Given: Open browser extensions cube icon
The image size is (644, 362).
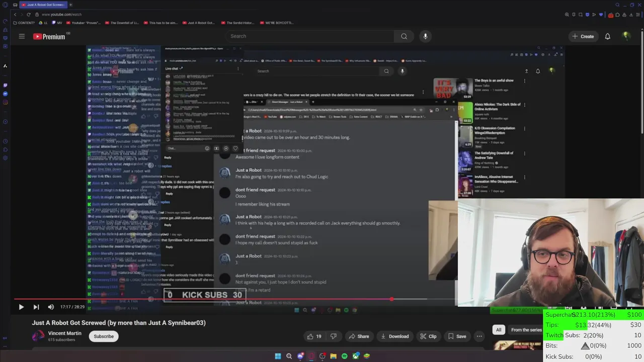Looking at the screenshot, I should [617, 15].
